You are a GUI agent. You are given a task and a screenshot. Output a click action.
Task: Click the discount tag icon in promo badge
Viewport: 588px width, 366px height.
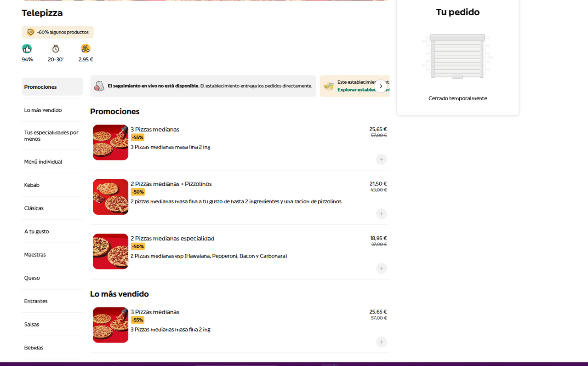31,32
